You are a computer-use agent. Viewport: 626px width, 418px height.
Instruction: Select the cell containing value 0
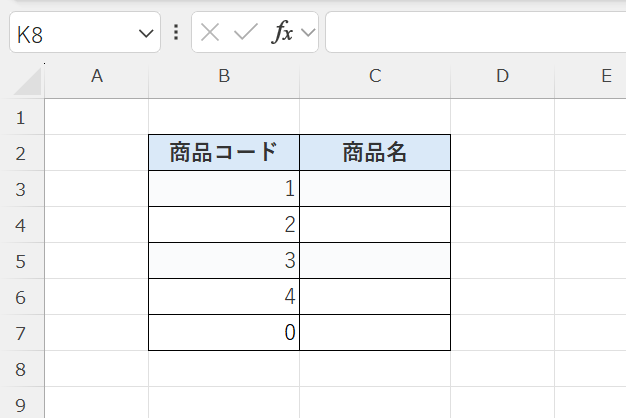[x=224, y=333]
